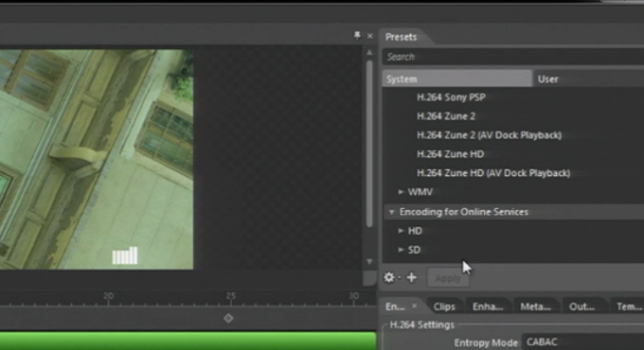Click the green timeline clip bar

tap(188, 341)
